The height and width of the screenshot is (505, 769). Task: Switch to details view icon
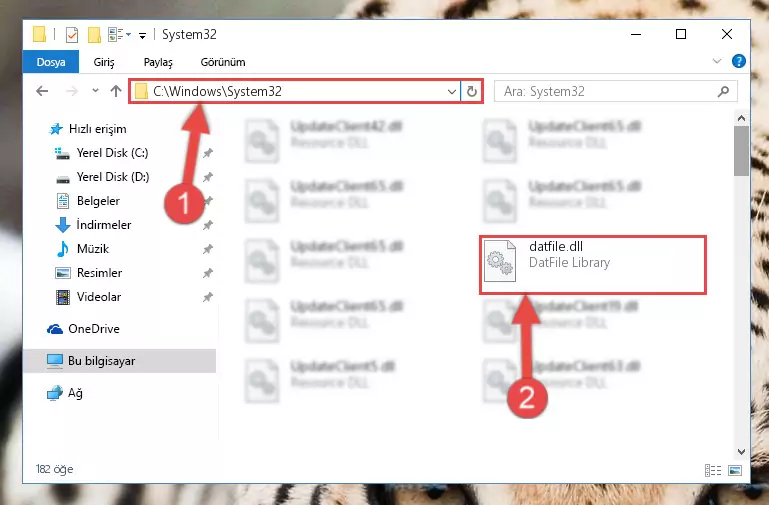713,470
